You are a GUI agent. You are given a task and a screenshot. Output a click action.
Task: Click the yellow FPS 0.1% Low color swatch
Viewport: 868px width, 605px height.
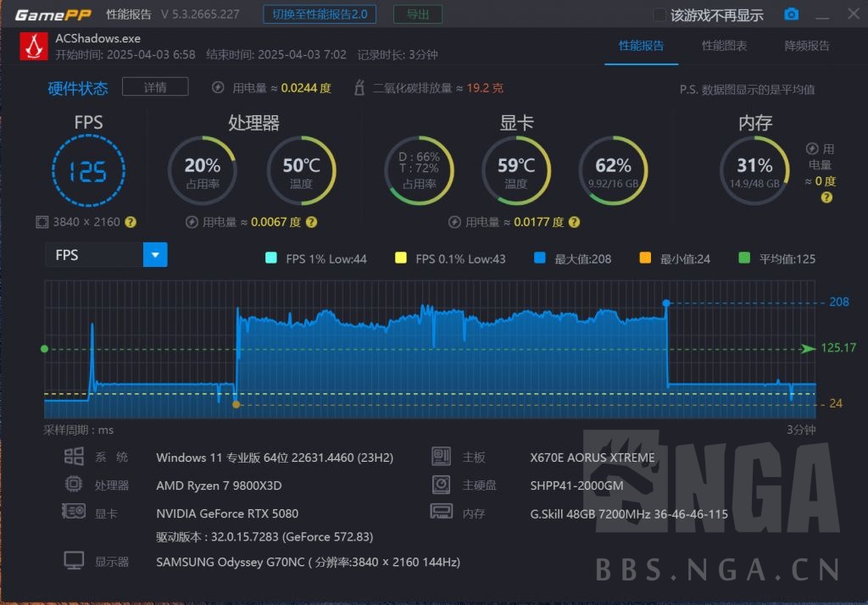click(399, 258)
